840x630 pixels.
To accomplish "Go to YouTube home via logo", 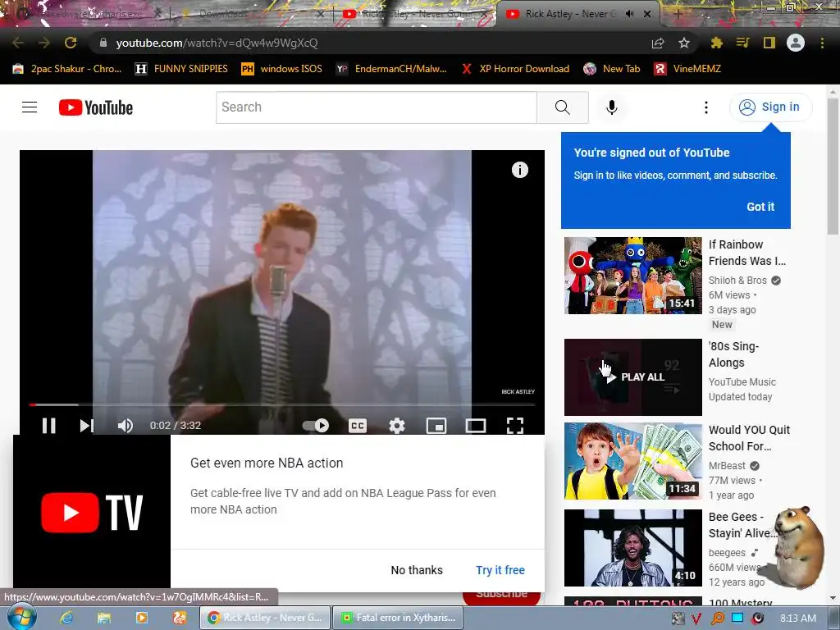I will click(x=96, y=107).
